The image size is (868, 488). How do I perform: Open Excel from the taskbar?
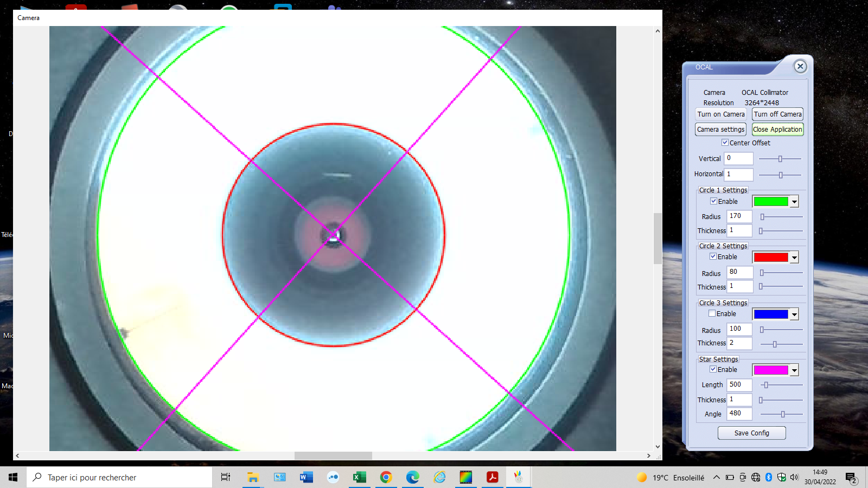[359, 477]
